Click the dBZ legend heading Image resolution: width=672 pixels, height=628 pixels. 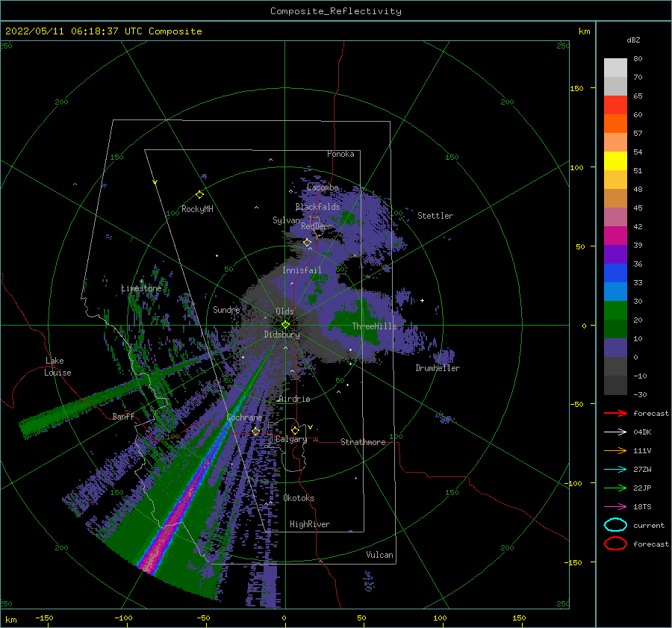[633, 40]
